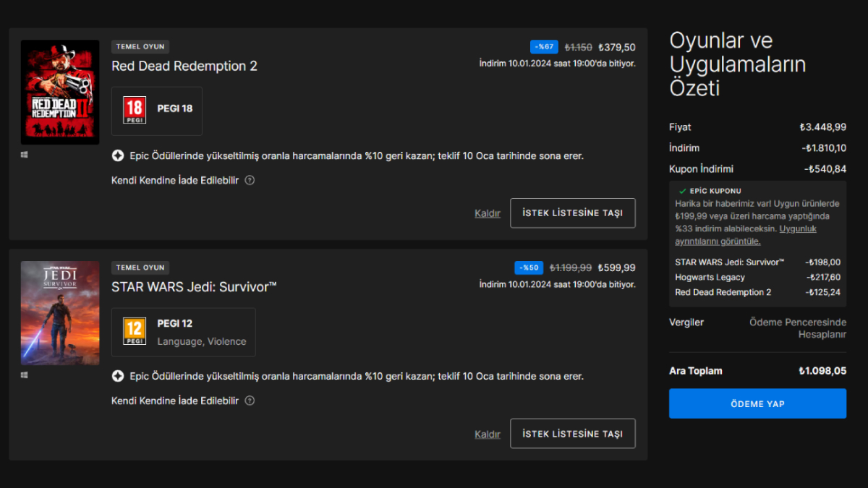Click Kendi Kendine İade Edilebilir under Red Dead
The image size is (868, 488).
175,180
